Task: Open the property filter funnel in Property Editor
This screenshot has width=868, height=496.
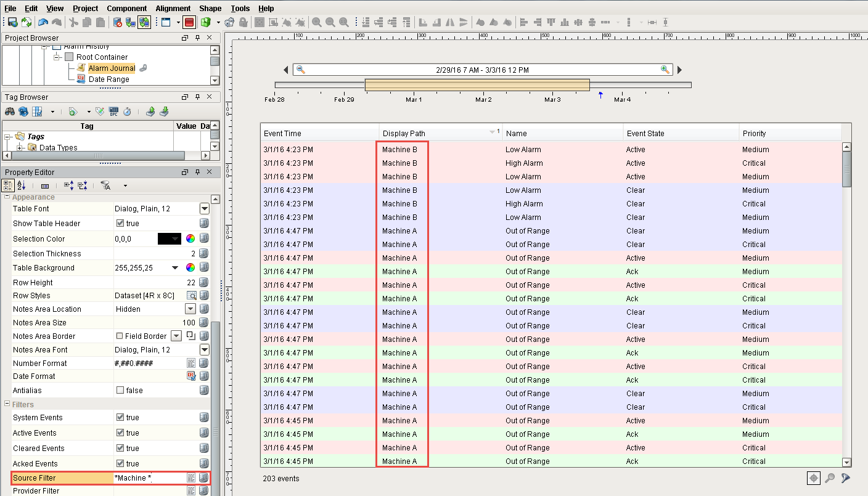Action: [x=106, y=185]
